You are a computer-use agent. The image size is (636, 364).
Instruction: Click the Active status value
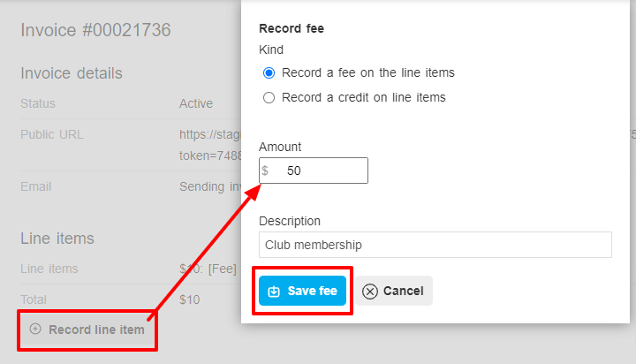[196, 103]
